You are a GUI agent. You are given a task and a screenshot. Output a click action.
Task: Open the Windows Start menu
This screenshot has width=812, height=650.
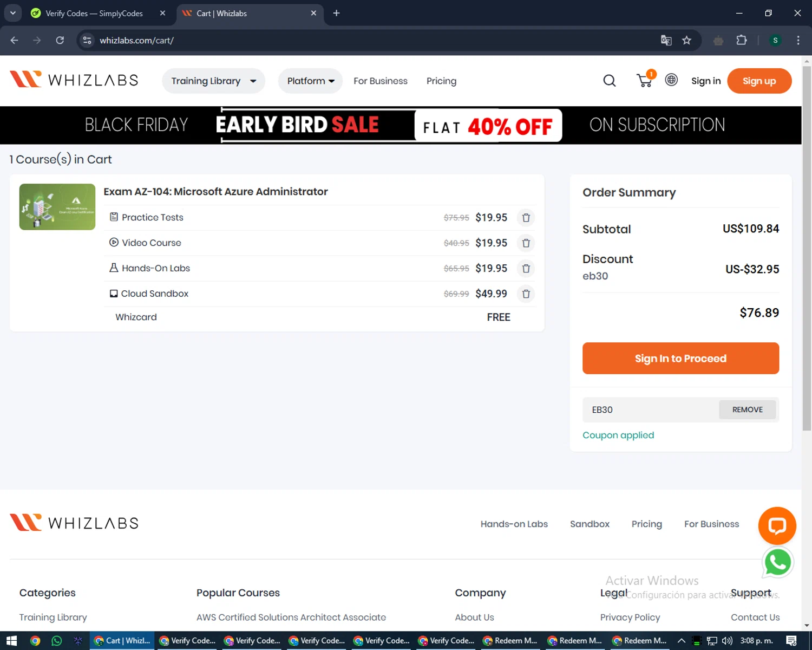[11, 641]
